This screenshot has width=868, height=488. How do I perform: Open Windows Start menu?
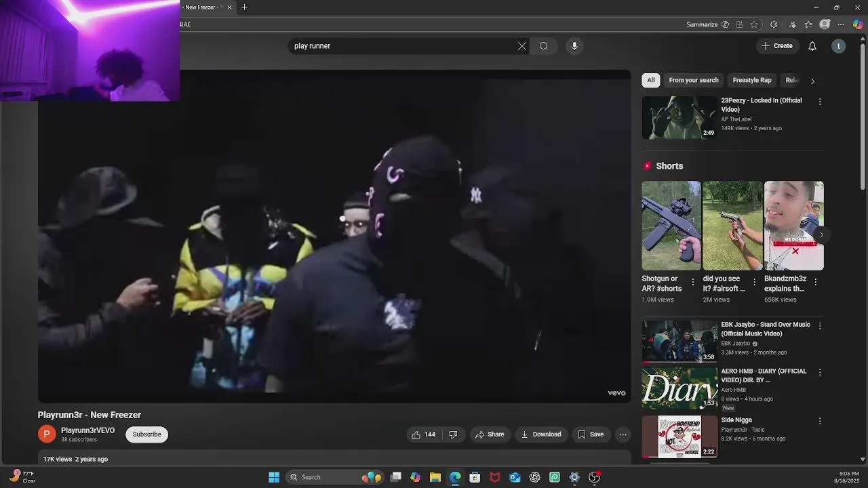274,477
